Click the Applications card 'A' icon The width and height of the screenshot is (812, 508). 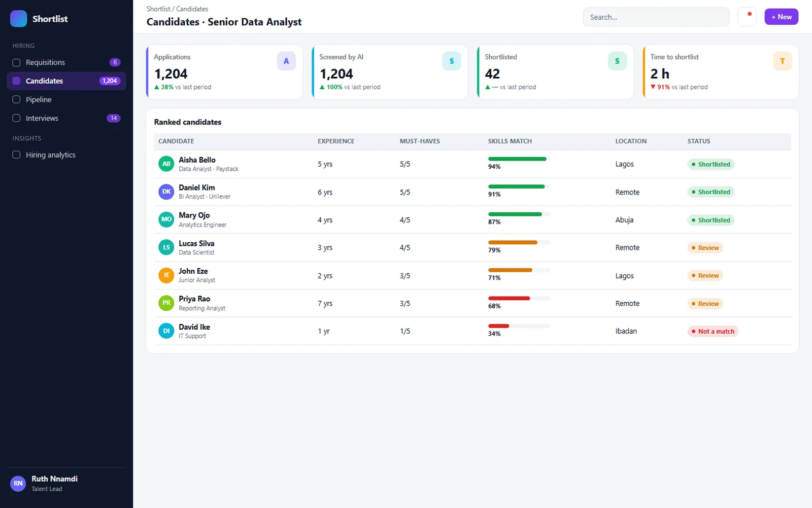click(x=286, y=61)
